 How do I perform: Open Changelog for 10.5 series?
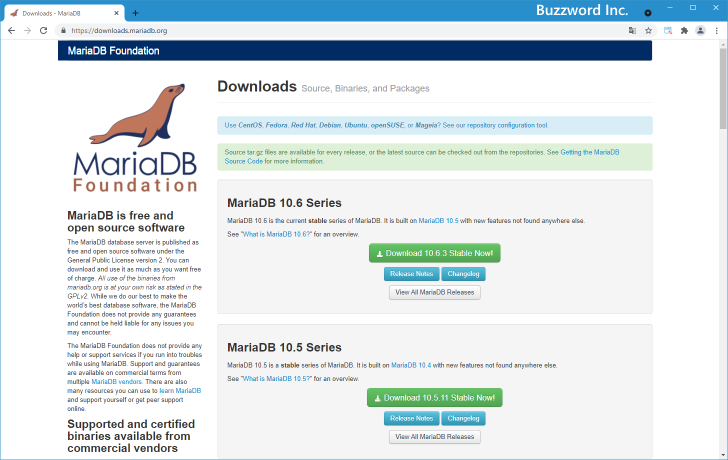click(463, 418)
